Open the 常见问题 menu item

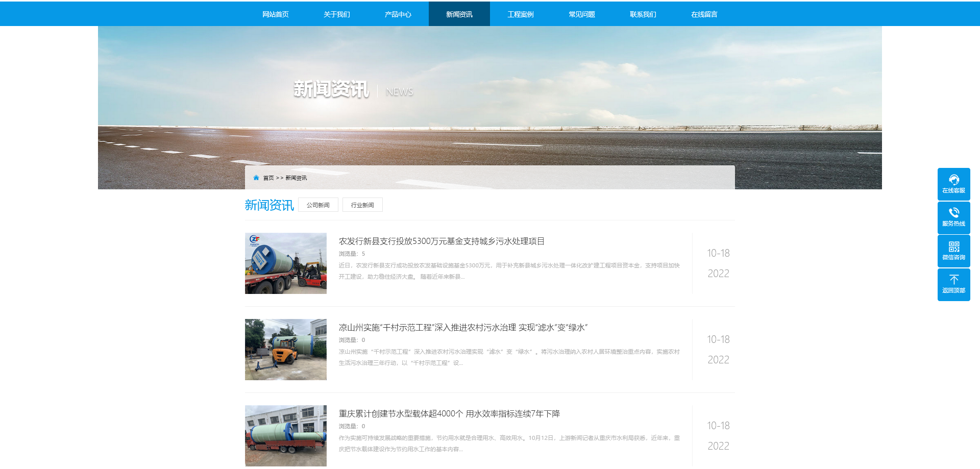pos(581,14)
